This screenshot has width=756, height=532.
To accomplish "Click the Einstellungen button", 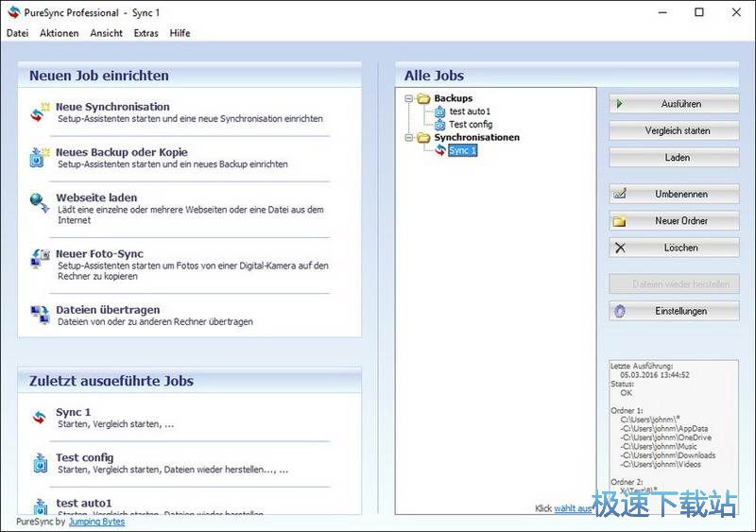I will 674,311.
